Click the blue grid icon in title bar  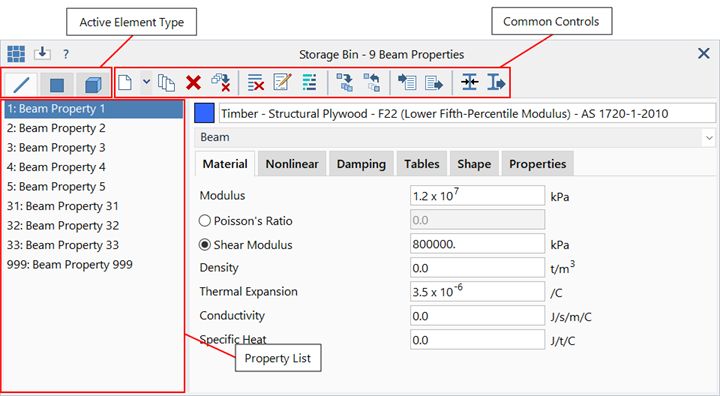tap(16, 54)
